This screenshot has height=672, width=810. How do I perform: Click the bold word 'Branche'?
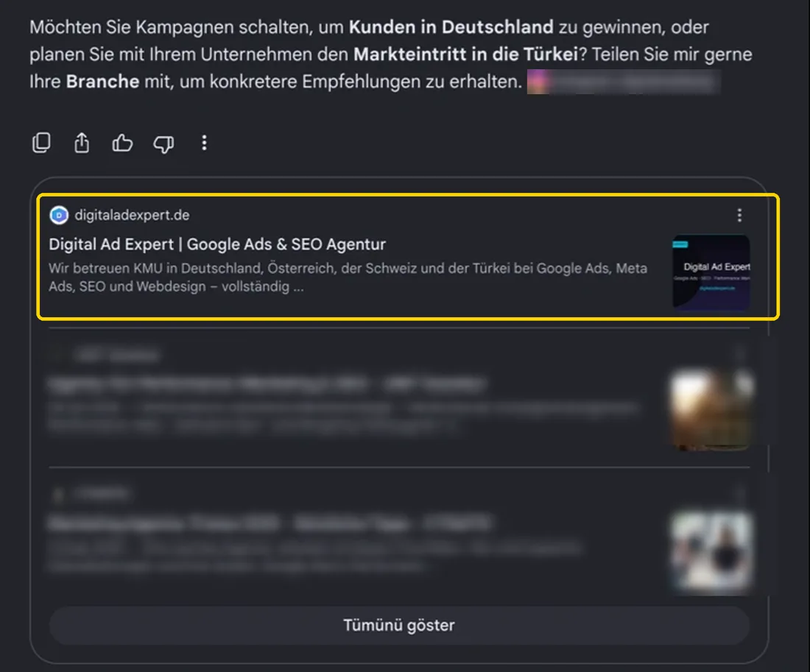pyautogui.click(x=102, y=82)
